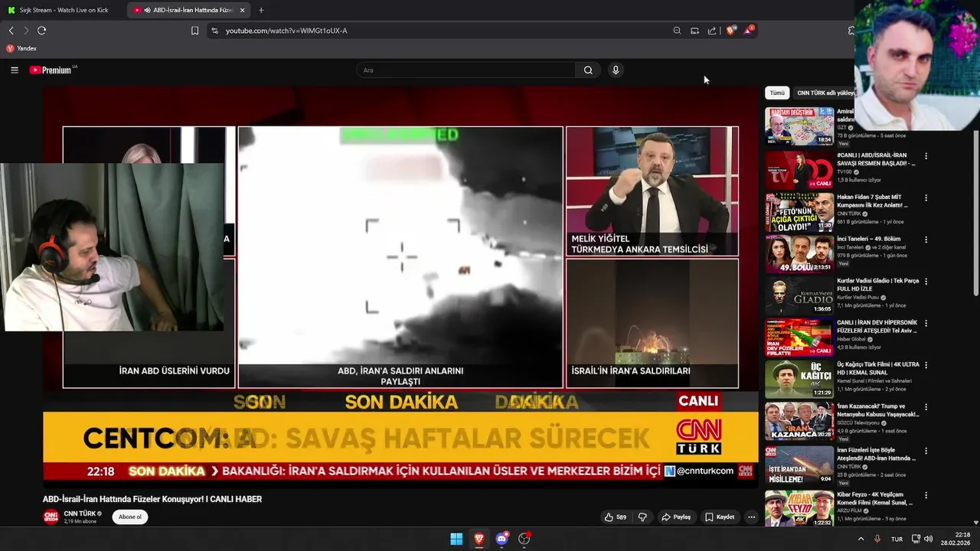Screen dimensions: 980x551
Task: Click the search magnifier button
Action: [x=588, y=70]
